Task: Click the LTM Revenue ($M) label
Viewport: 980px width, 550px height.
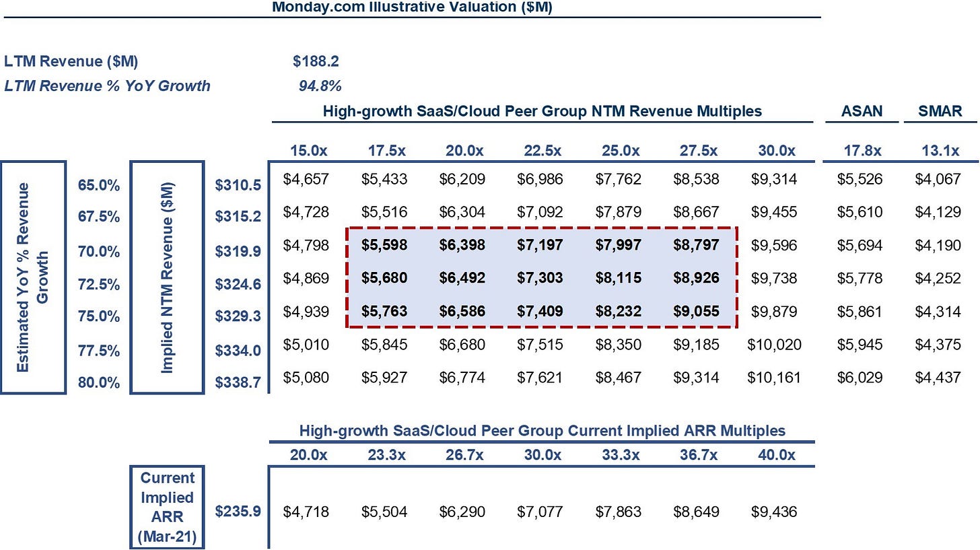Action: click(71, 61)
